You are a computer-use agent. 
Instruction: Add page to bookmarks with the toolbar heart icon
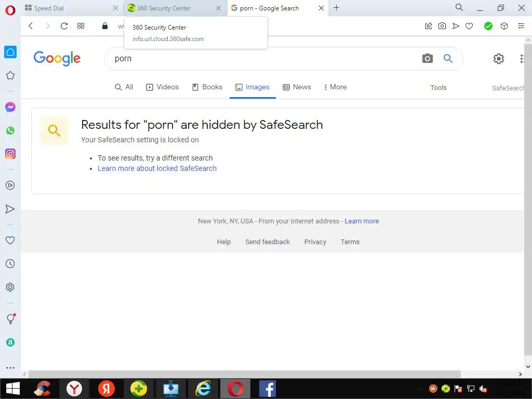click(x=469, y=26)
